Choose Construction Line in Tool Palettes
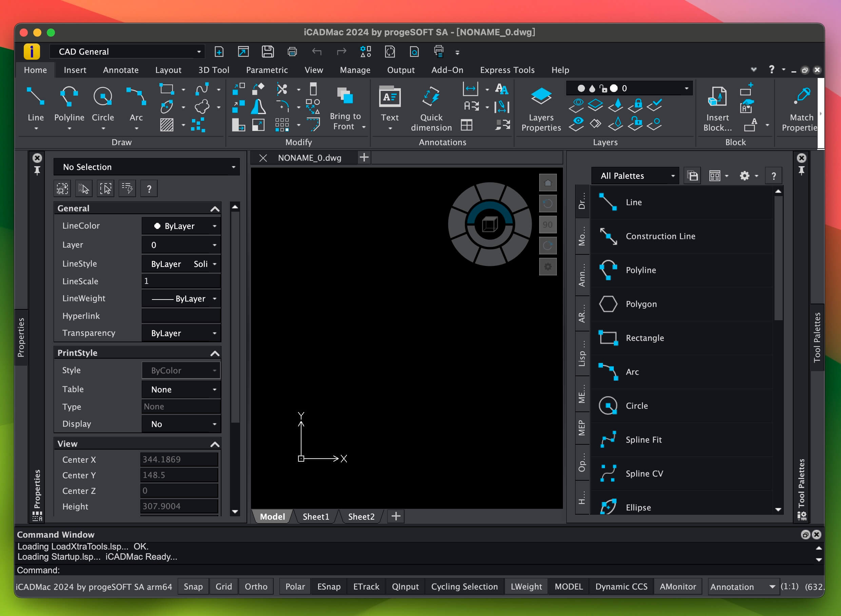The image size is (841, 616). coord(682,236)
